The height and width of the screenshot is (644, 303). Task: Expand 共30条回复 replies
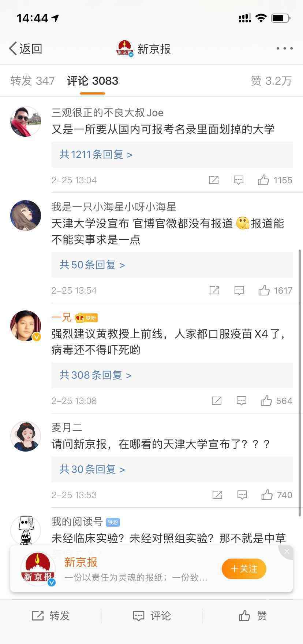92,470
